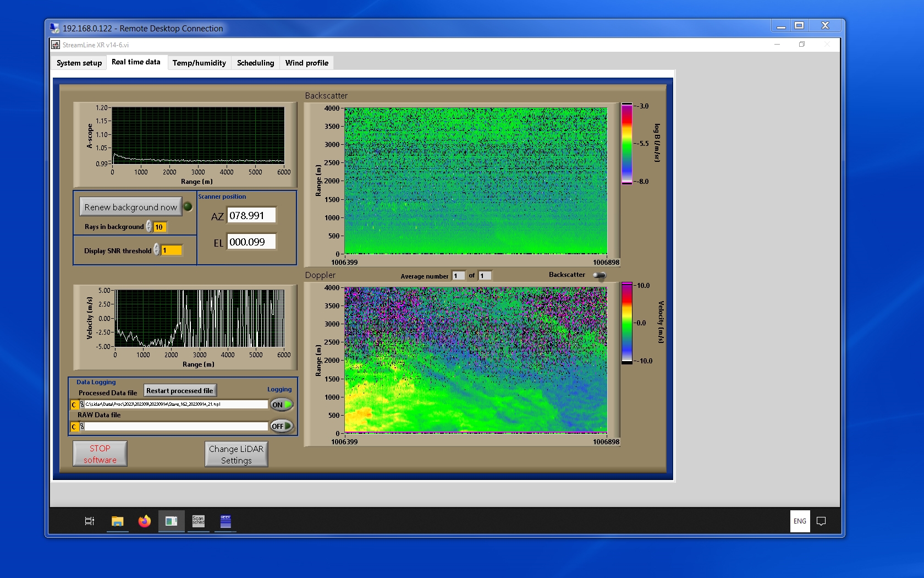Flip the Backscatter toggle switch
The image size is (924, 578).
pyautogui.click(x=599, y=275)
